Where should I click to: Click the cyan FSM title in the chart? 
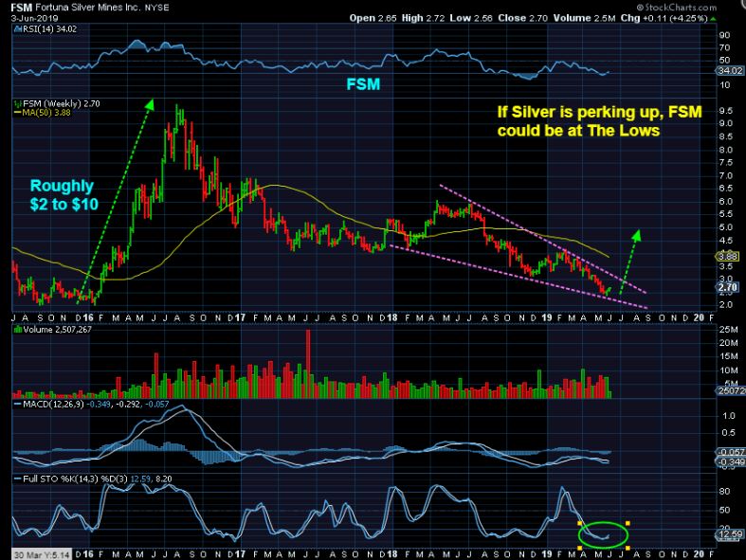(x=363, y=84)
